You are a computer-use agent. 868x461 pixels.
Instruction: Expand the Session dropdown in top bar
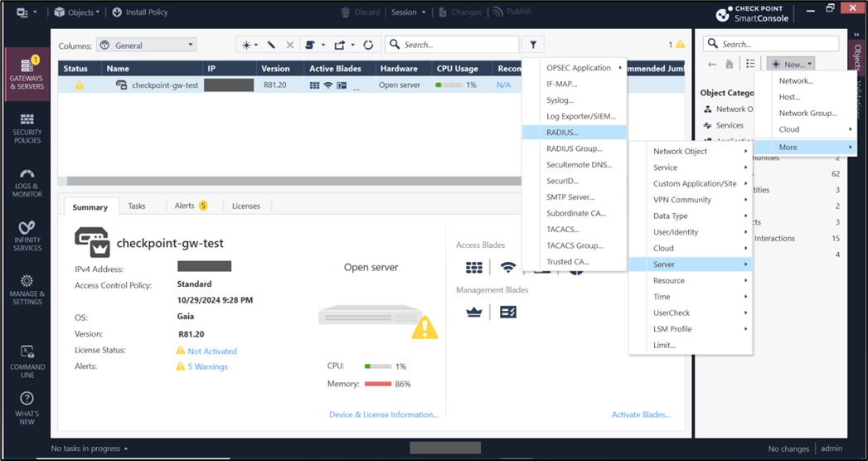(409, 12)
